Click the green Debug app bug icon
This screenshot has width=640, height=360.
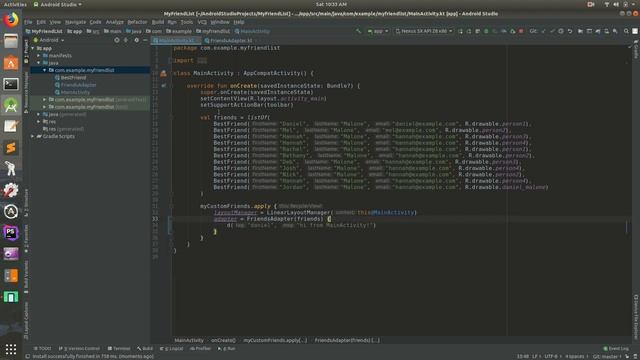486,31
